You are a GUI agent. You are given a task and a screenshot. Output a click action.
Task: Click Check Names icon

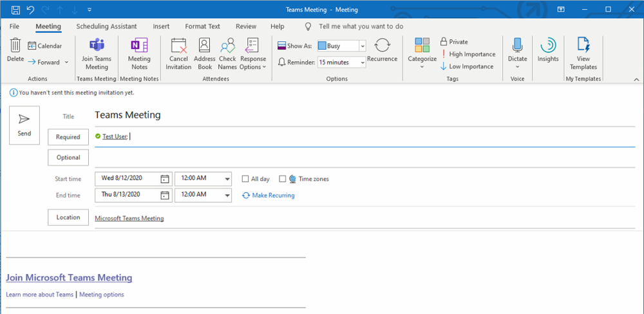[227, 54]
